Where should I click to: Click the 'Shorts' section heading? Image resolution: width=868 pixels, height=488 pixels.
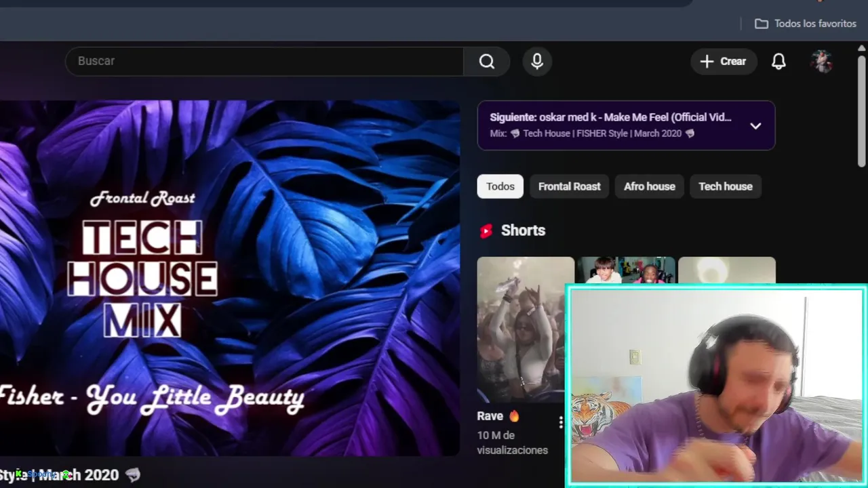point(523,230)
